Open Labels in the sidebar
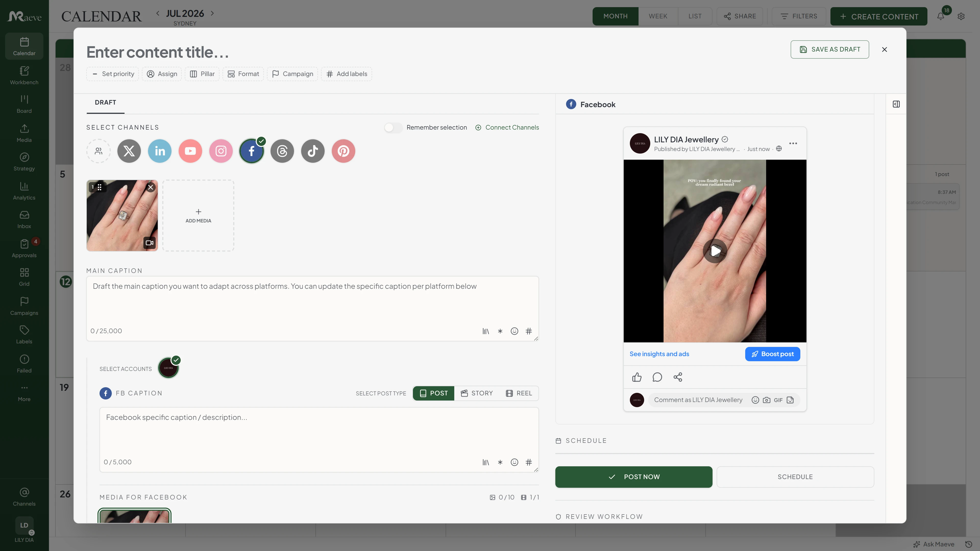 pos(24,335)
